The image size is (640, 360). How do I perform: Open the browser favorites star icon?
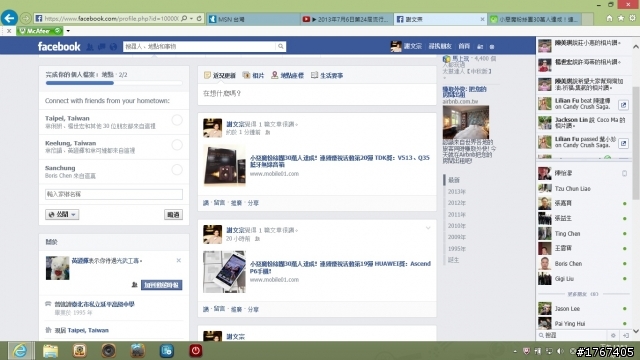coord(621,18)
